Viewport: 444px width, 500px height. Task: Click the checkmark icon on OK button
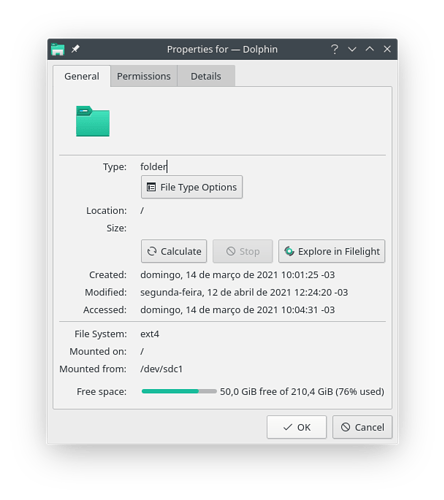pyautogui.click(x=287, y=427)
